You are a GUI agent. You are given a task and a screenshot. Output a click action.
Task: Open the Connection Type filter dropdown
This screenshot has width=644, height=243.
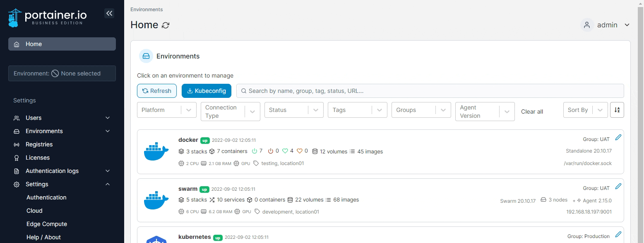231,112
